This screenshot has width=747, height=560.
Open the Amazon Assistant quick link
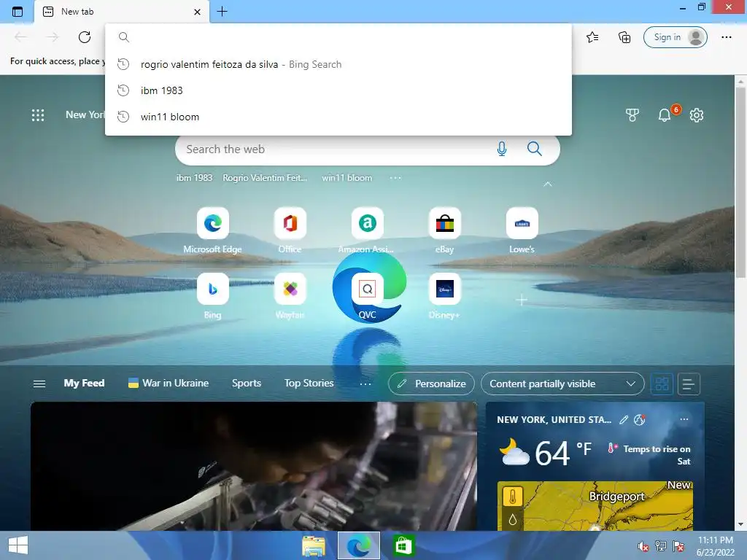tap(367, 230)
